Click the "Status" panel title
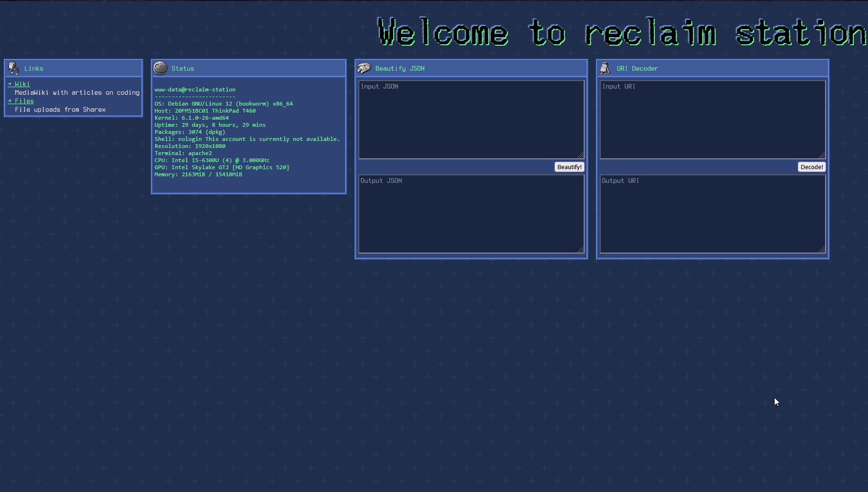Image resolution: width=868 pixels, height=492 pixels. tap(183, 68)
